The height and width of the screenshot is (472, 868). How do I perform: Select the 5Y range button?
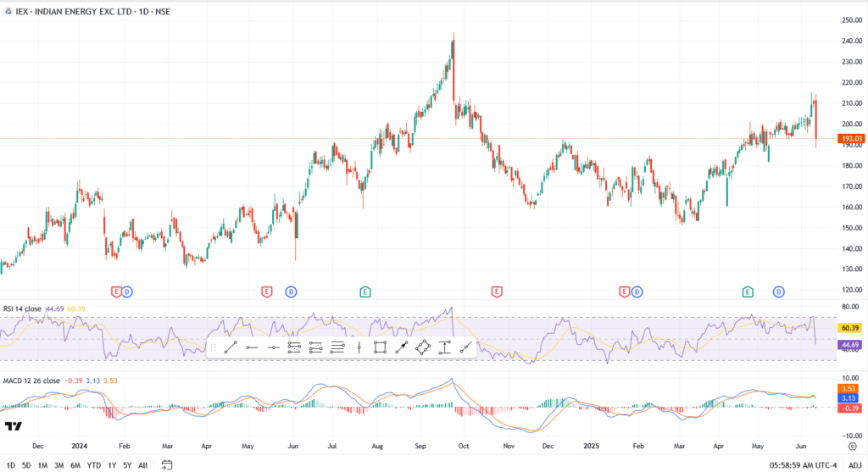126,465
